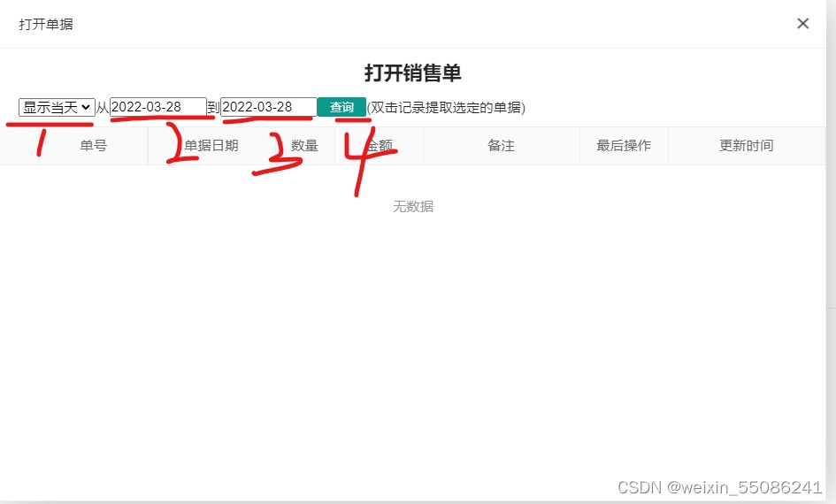Click the 单据日期 column header
836x504 pixels.
(x=211, y=145)
